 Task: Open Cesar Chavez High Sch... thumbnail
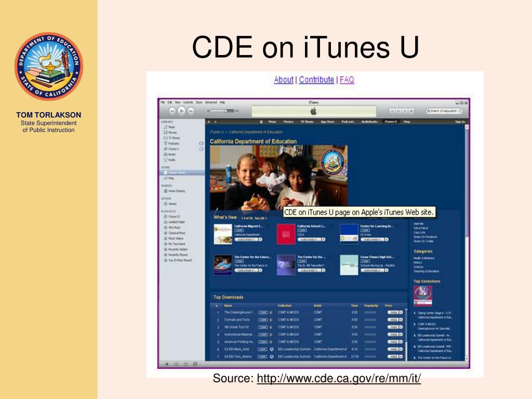tap(349, 265)
